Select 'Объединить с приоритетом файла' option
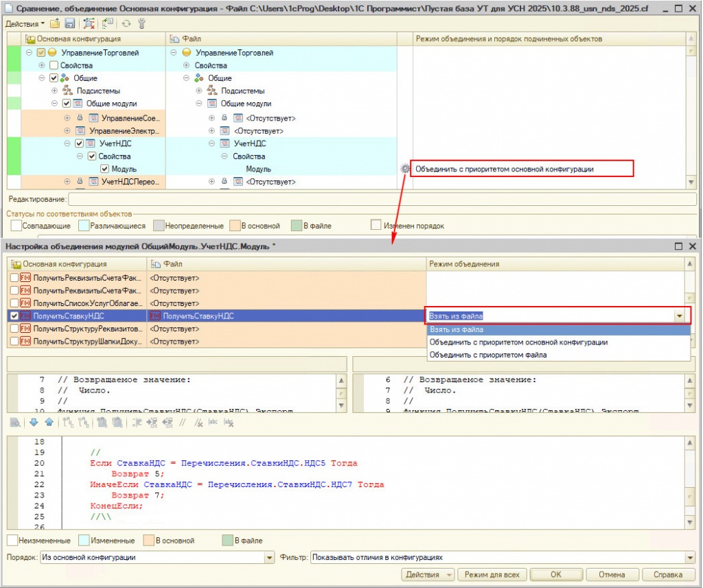The height and width of the screenshot is (588, 703). click(x=487, y=355)
